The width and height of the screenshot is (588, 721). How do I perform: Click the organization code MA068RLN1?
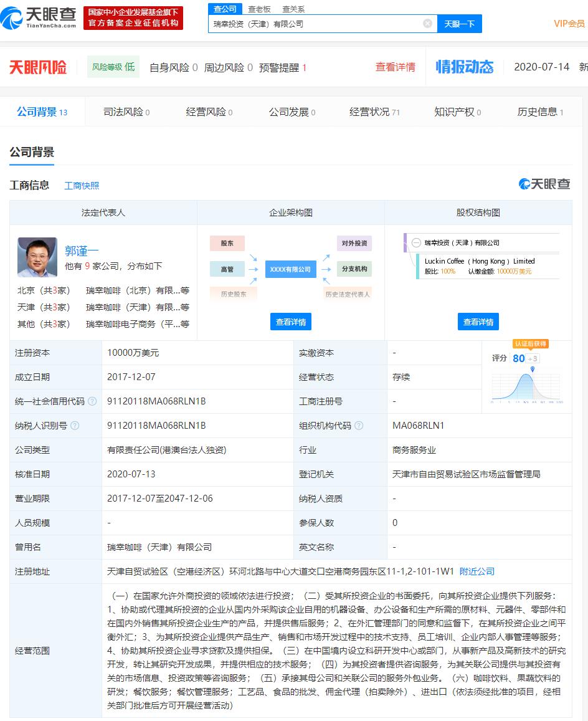coord(419,426)
